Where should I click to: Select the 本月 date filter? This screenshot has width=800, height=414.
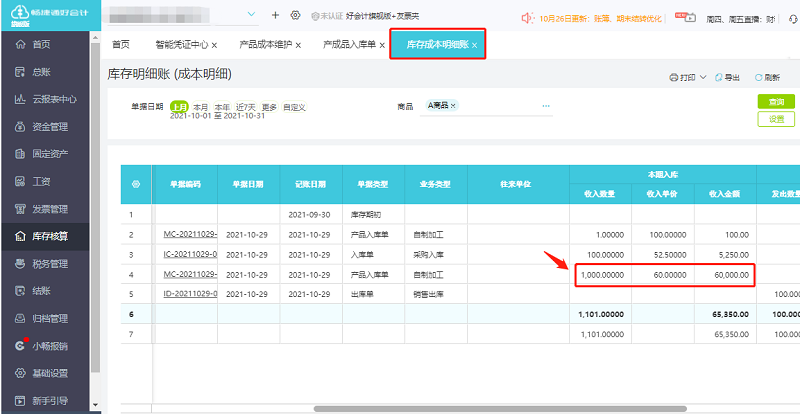click(x=201, y=106)
